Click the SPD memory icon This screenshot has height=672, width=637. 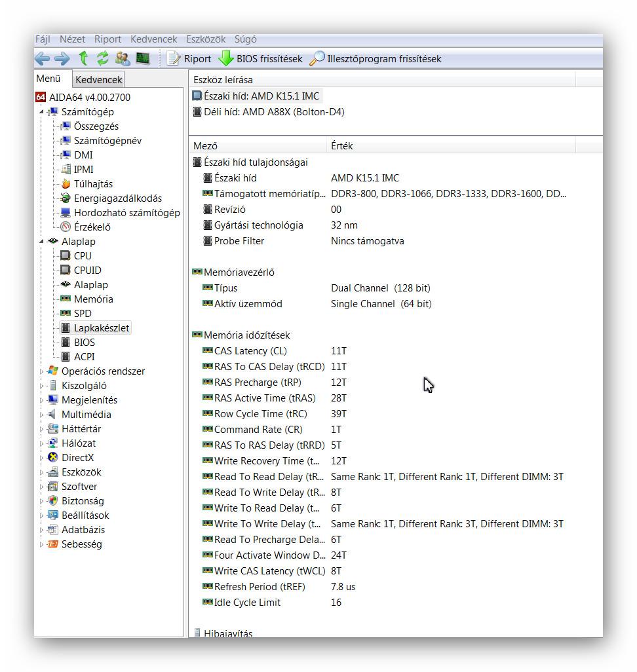(x=65, y=313)
